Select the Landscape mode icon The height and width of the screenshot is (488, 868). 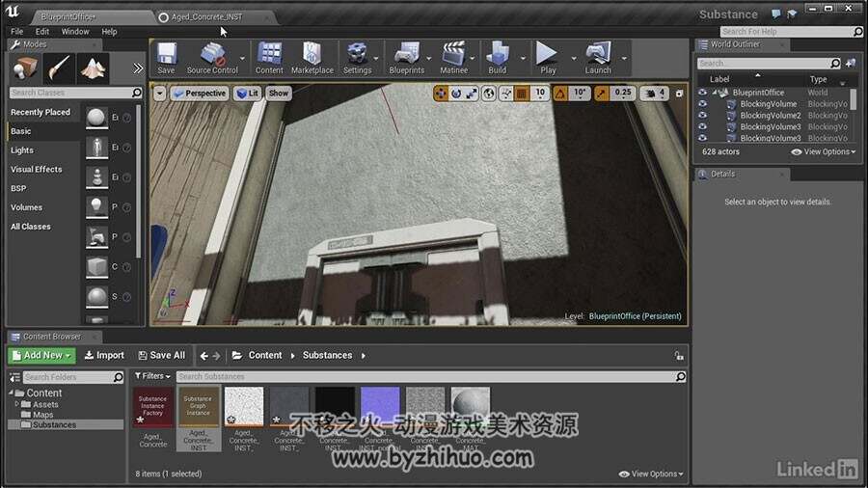click(93, 68)
